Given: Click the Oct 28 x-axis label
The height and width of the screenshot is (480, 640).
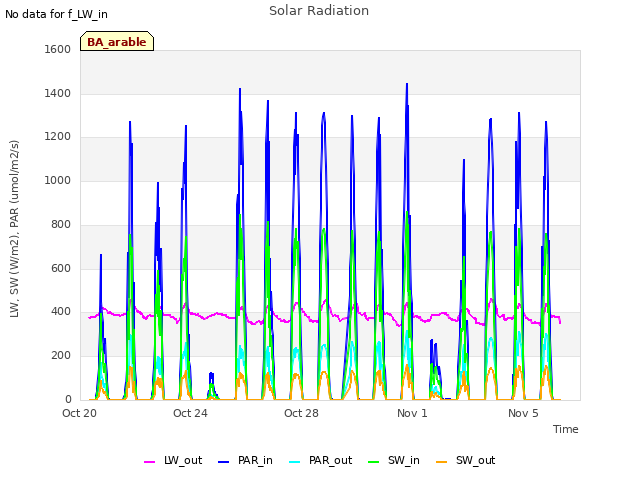Looking at the screenshot, I should 302,413.
